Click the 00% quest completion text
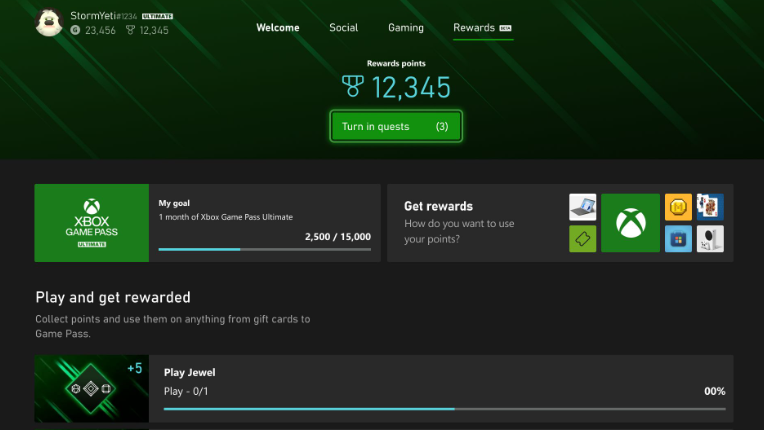The width and height of the screenshot is (764, 430). (714, 391)
